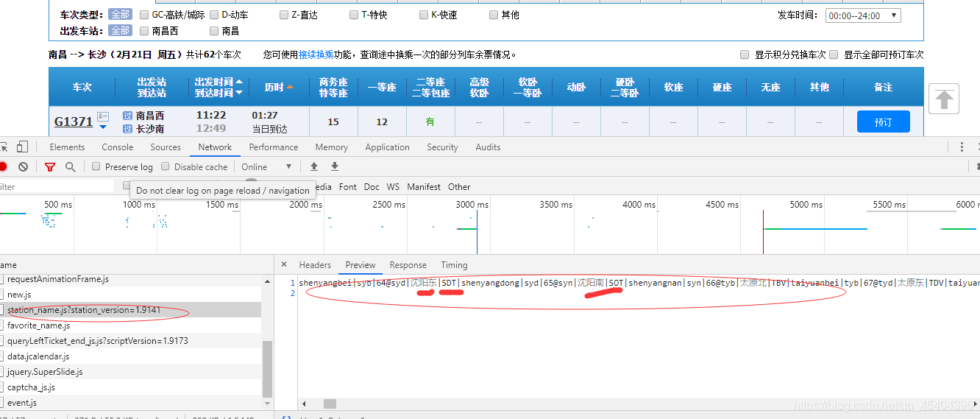Show the Response tab of the request

[408, 265]
